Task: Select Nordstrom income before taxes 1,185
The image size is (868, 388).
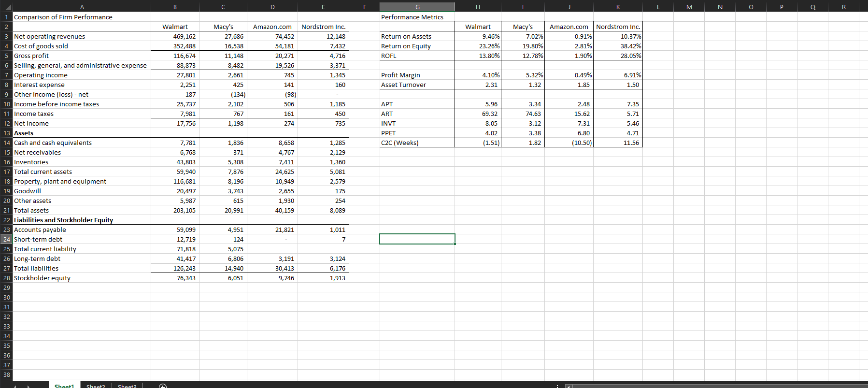Action: coord(323,104)
